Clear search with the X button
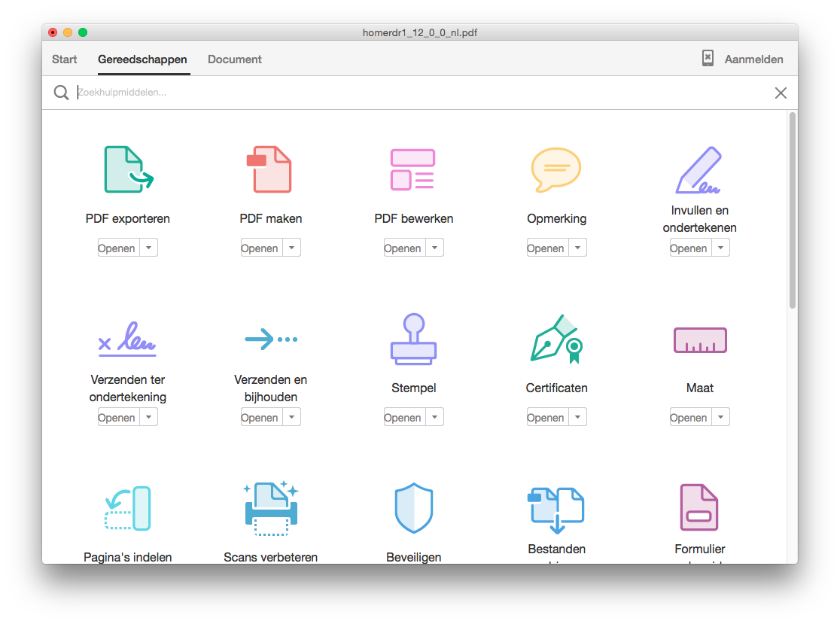 click(x=781, y=93)
